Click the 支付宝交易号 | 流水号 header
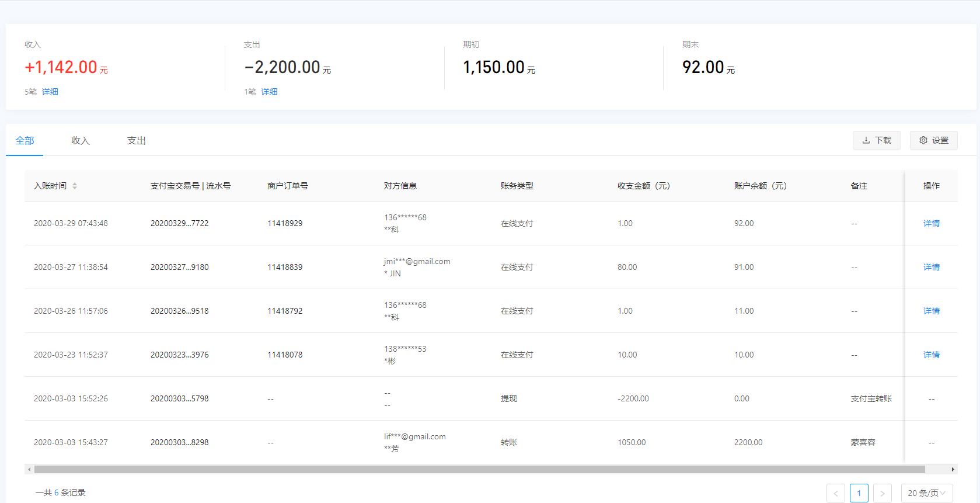The width and height of the screenshot is (980, 503). point(191,186)
